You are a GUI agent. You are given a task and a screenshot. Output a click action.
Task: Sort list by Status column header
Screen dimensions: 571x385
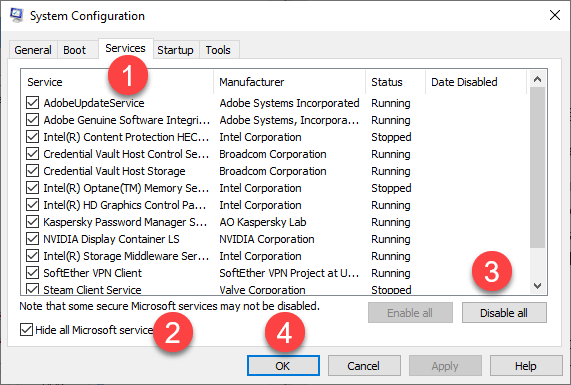click(395, 82)
